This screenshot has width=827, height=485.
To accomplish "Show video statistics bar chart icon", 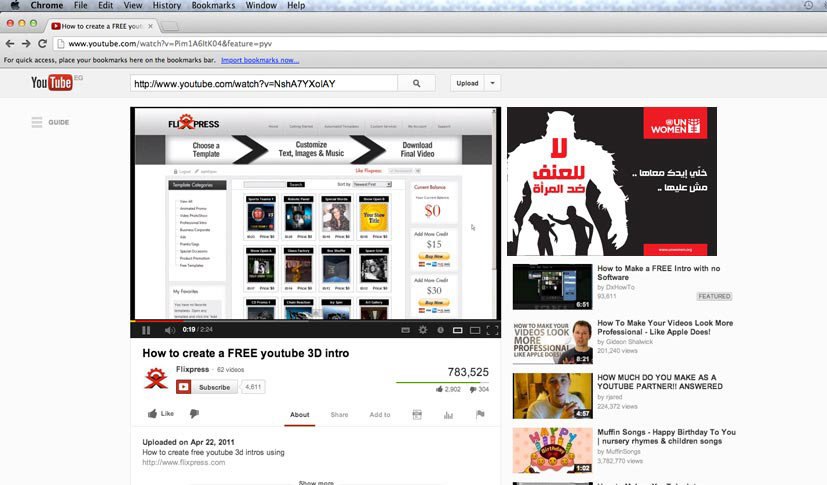I will 448,415.
